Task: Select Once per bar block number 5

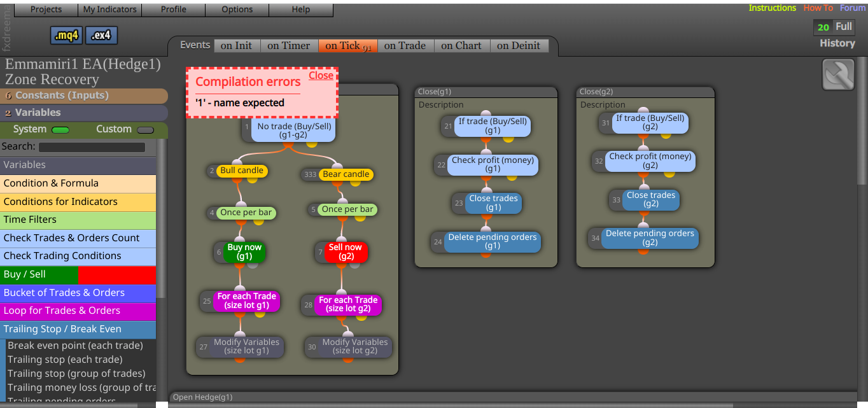Action: pyautogui.click(x=347, y=209)
